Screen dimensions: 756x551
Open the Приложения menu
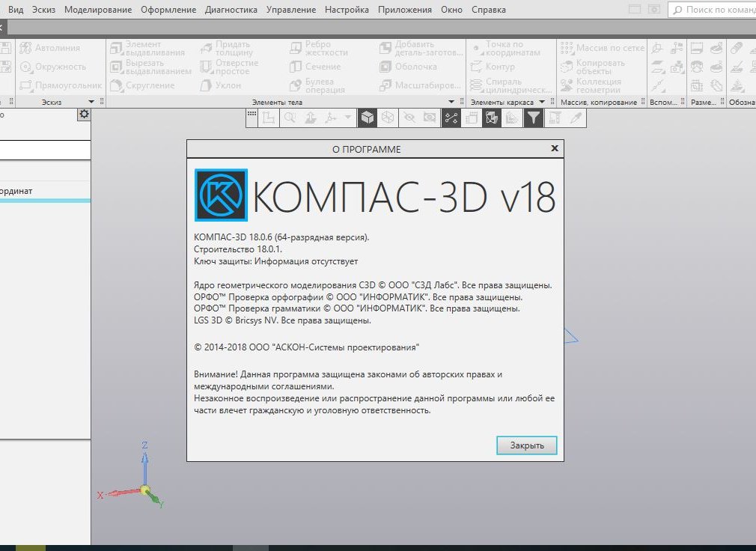[404, 10]
